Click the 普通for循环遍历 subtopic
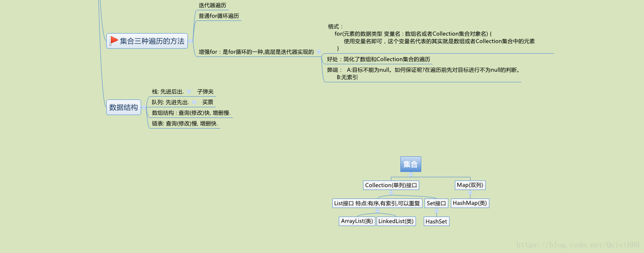644x253 pixels. point(219,16)
